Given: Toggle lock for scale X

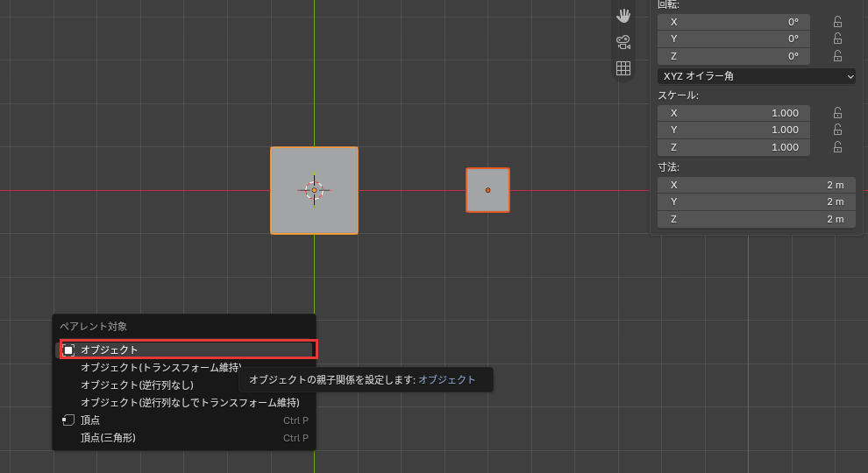Looking at the screenshot, I should tap(837, 113).
